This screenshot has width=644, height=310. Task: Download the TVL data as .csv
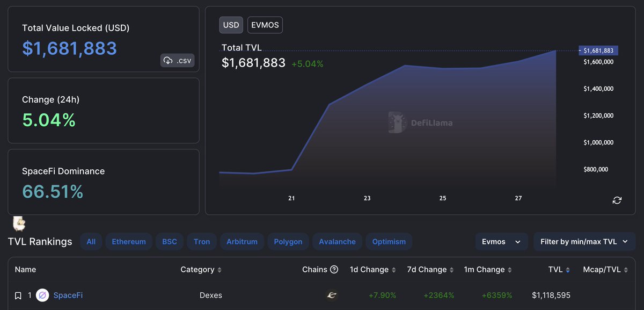178,60
